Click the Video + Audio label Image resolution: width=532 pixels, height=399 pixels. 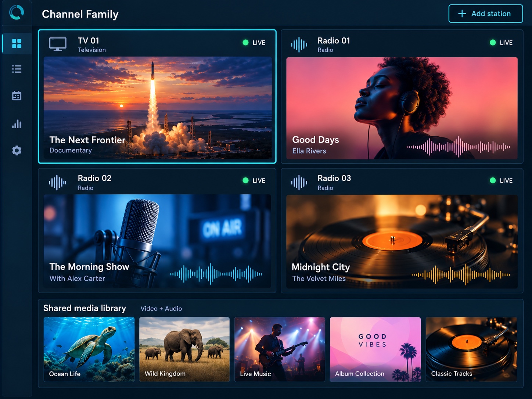coord(161,309)
